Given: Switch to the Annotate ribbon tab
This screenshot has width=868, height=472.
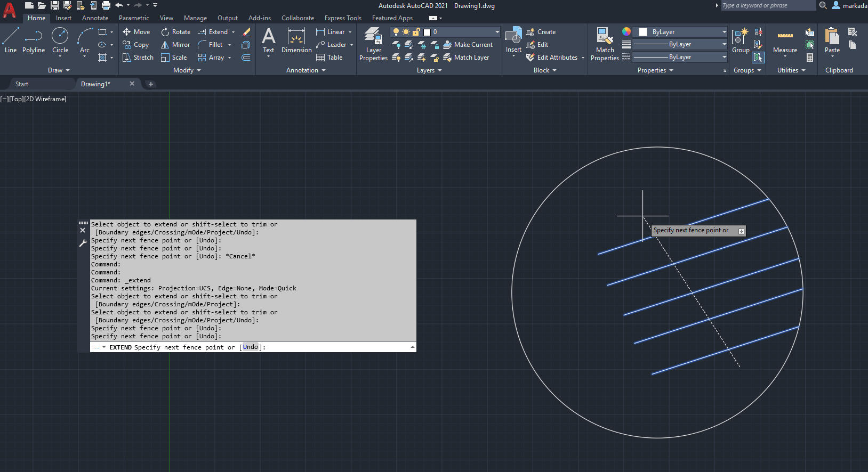Looking at the screenshot, I should (x=95, y=18).
